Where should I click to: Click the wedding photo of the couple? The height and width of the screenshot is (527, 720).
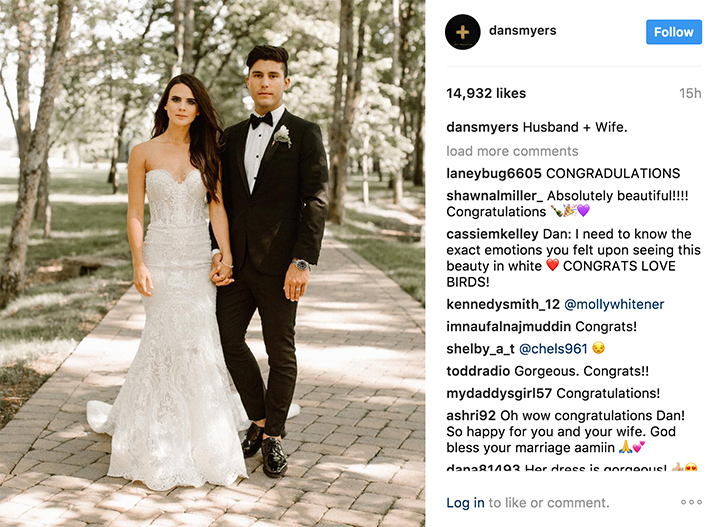pyautogui.click(x=213, y=264)
